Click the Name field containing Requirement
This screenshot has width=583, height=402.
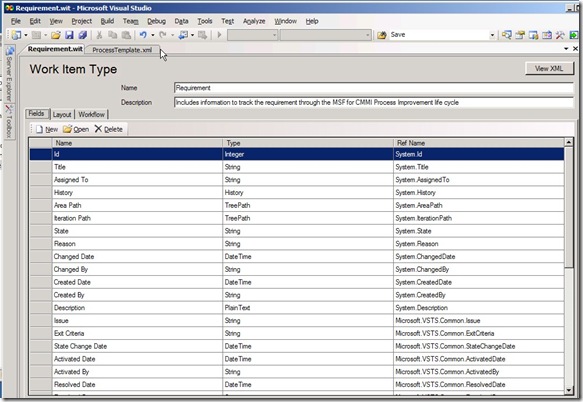click(373, 88)
